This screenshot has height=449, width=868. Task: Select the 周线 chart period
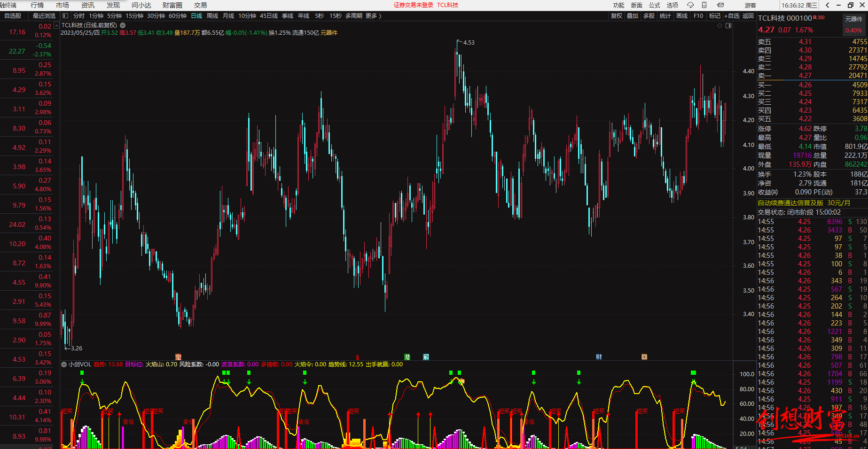pos(212,16)
